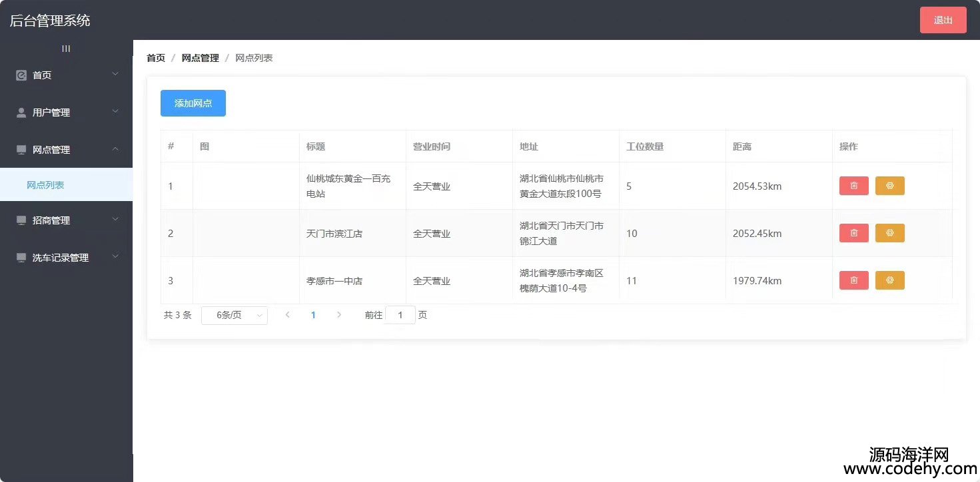
Task: Click the 前往 page number input field
Action: (x=400, y=315)
